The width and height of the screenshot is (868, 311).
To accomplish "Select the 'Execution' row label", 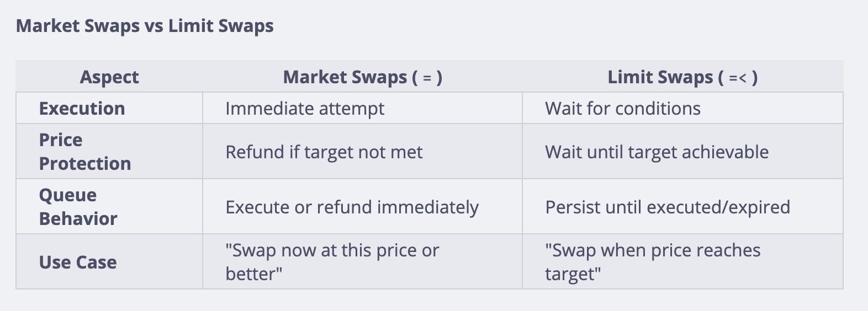I will click(82, 109).
